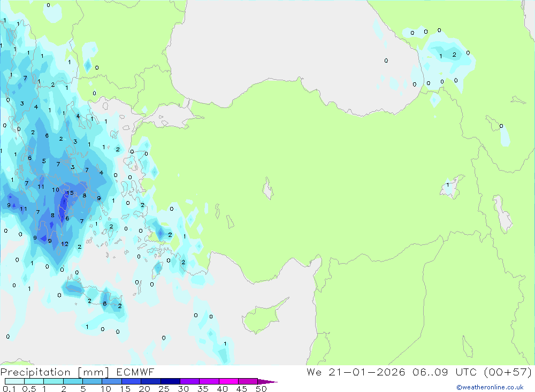The height and width of the screenshot is (392, 535).
Task: Select the 40–45 mm magenta legend swatch
Action: coord(228,381)
